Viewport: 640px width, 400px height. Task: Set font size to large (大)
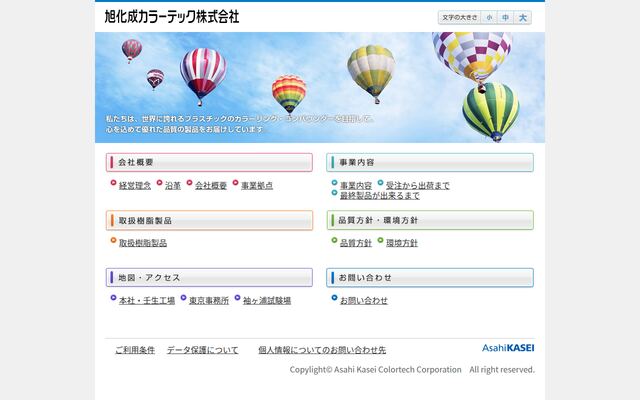(522, 18)
